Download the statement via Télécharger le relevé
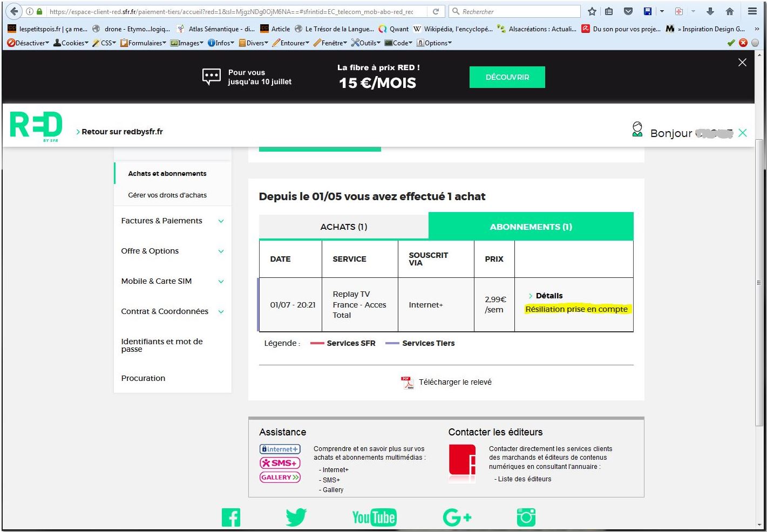This screenshot has width=767, height=532. 454,382
